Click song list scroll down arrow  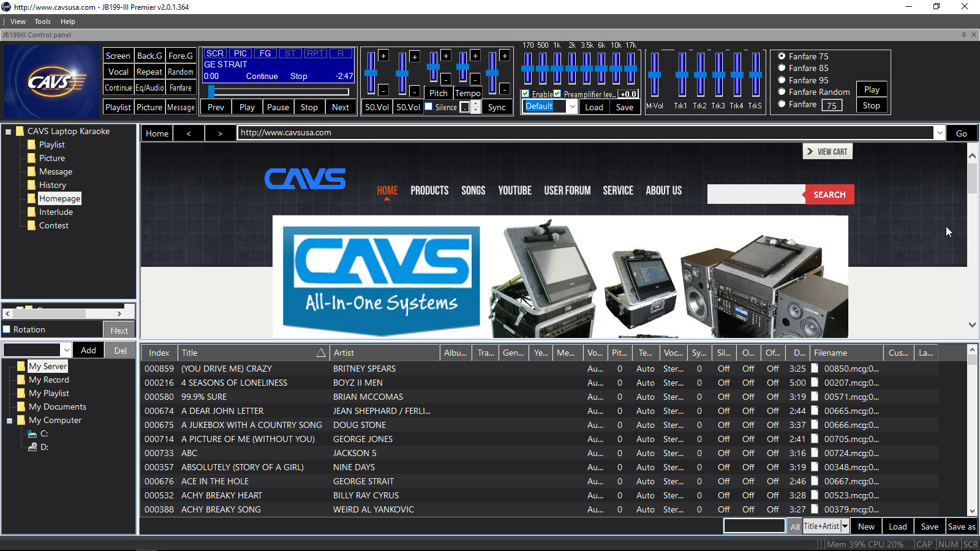click(972, 511)
